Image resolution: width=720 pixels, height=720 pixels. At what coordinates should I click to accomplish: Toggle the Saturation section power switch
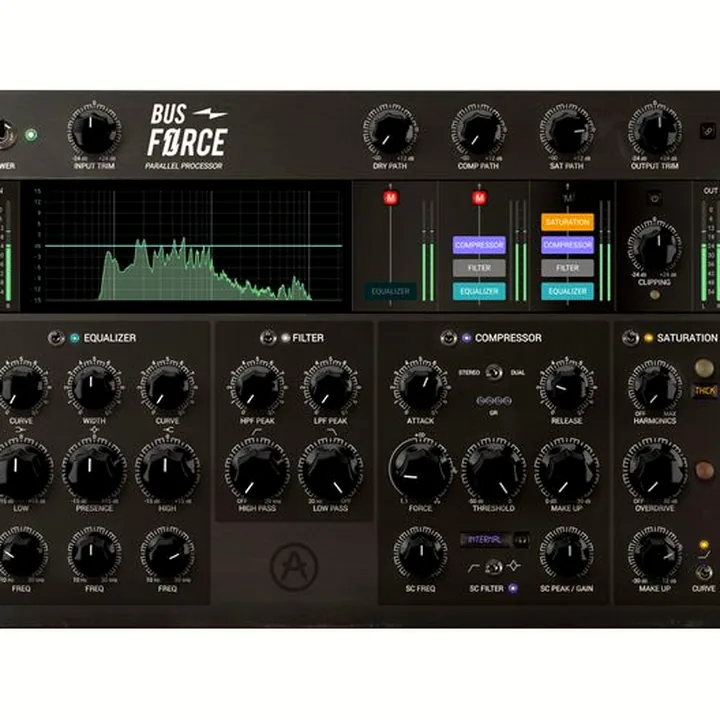[630, 338]
